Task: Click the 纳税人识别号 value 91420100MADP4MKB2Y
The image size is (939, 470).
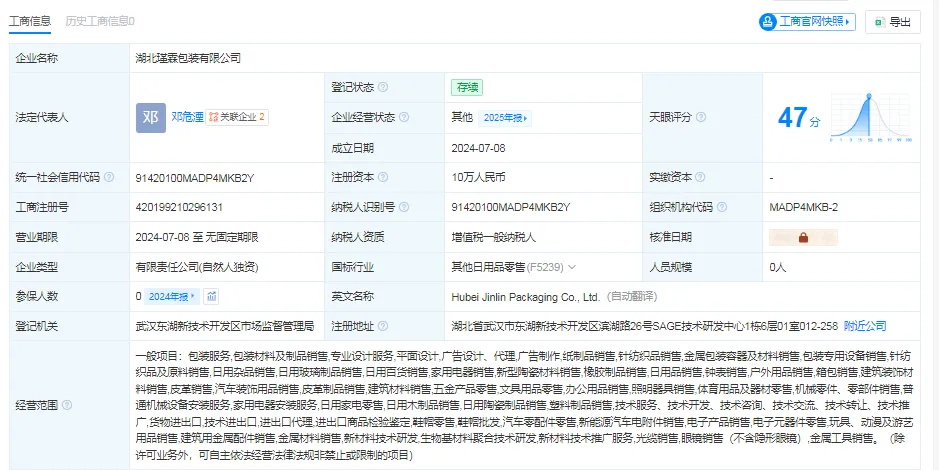Action: [511, 207]
